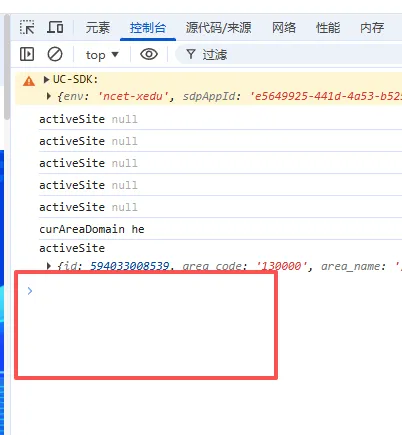Expand the UC-SDK: warning message
The image size is (402, 435).
point(46,79)
